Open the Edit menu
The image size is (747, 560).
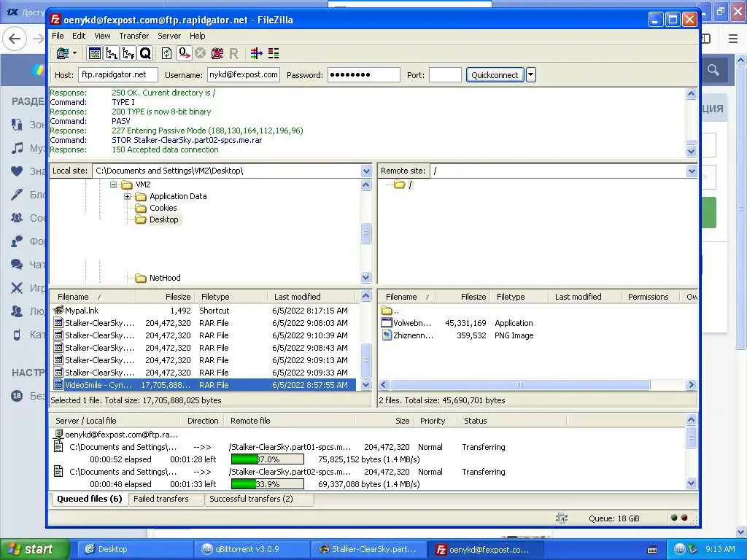point(79,36)
